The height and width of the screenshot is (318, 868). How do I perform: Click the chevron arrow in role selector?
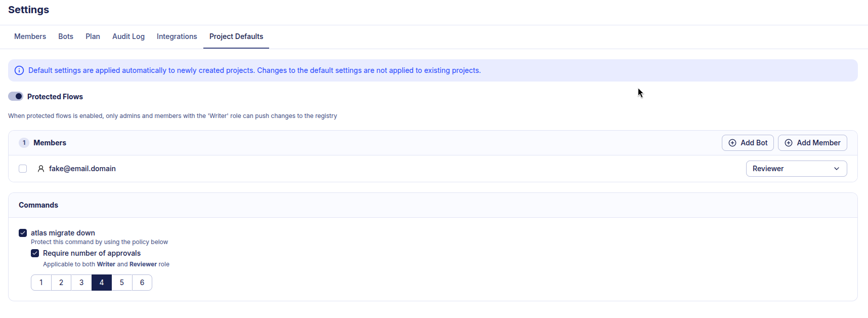pos(837,169)
